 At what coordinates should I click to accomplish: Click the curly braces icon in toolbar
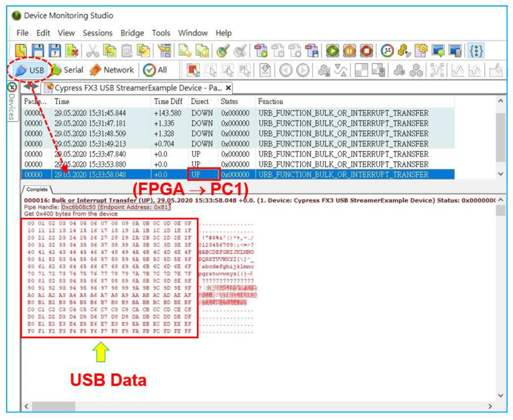coord(476,51)
